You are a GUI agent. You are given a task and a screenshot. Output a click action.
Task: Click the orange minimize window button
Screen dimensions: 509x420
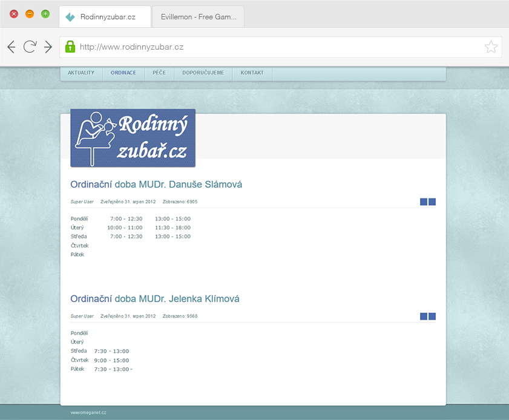click(x=30, y=14)
